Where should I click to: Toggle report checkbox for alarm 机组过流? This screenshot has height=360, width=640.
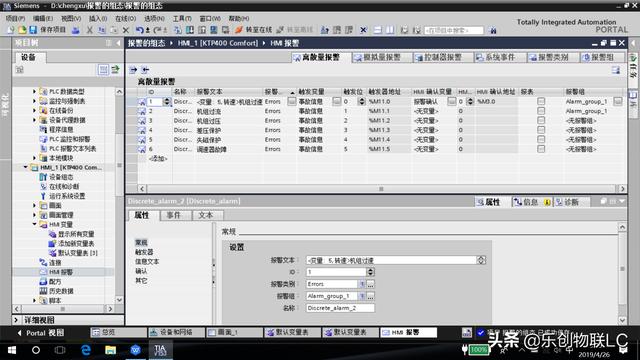click(541, 111)
